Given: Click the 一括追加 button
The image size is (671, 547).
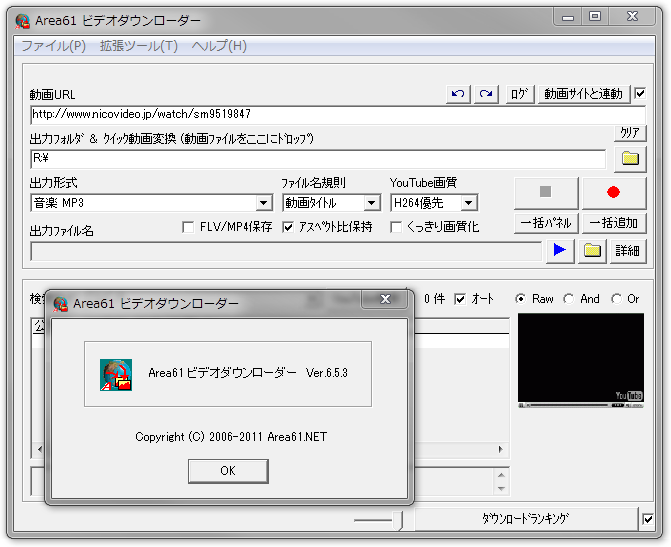Looking at the screenshot, I should (614, 223).
